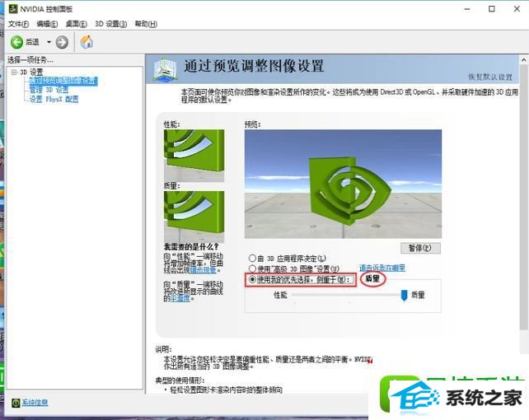Open the 系统信息 link

(35, 403)
